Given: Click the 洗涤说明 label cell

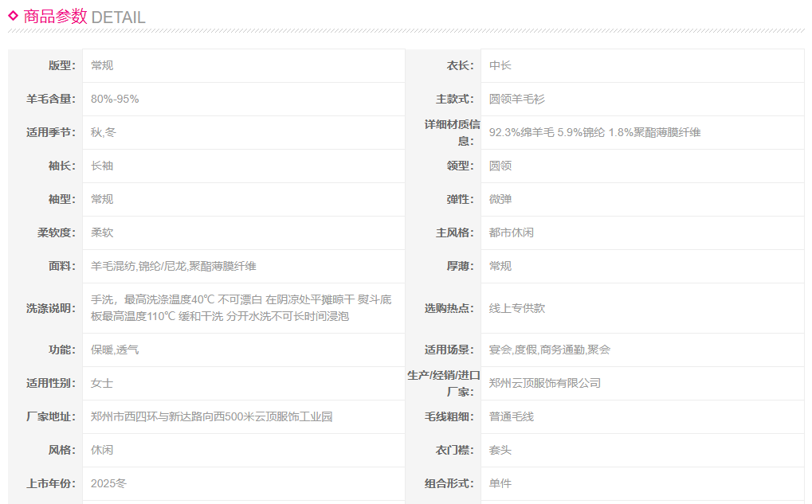Looking at the screenshot, I should tap(50, 308).
